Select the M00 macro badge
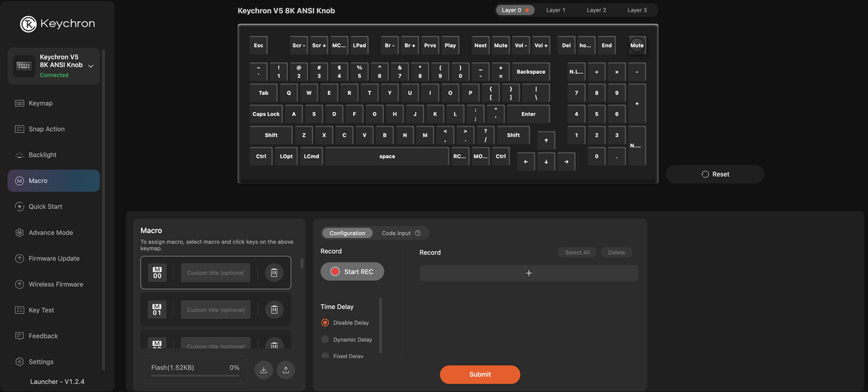The height and width of the screenshot is (392, 868). click(157, 273)
